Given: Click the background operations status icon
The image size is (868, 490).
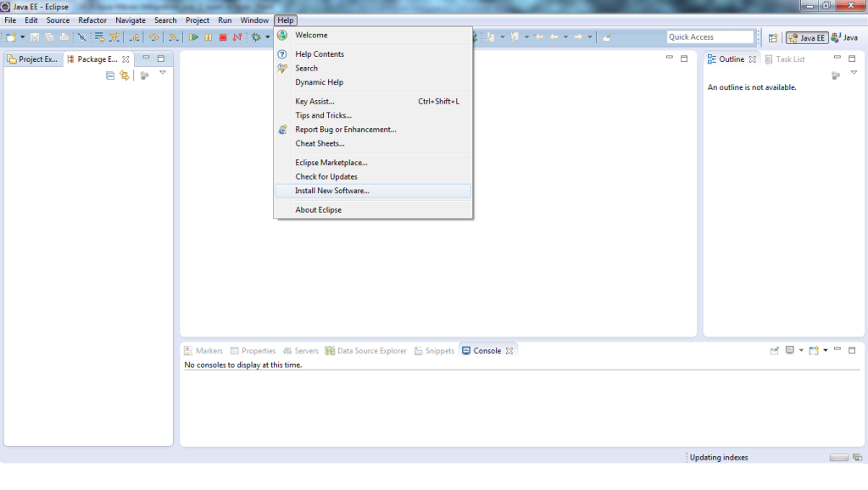Looking at the screenshot, I should 858,457.
